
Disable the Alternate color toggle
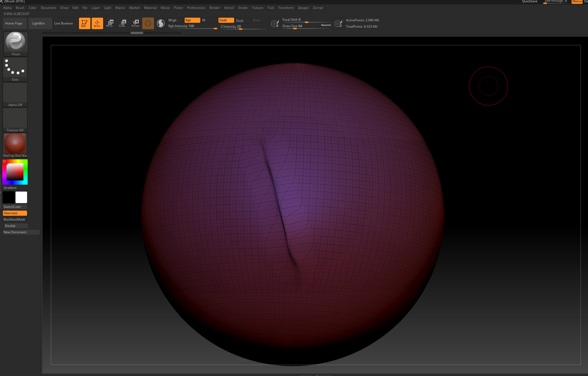coord(15,213)
